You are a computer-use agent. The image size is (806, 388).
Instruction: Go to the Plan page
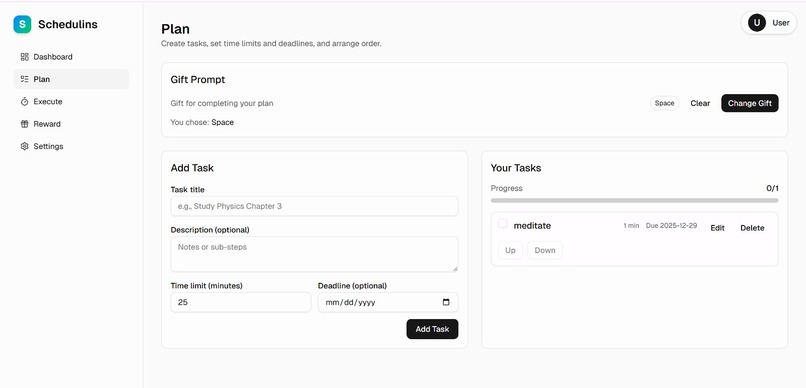point(71,79)
